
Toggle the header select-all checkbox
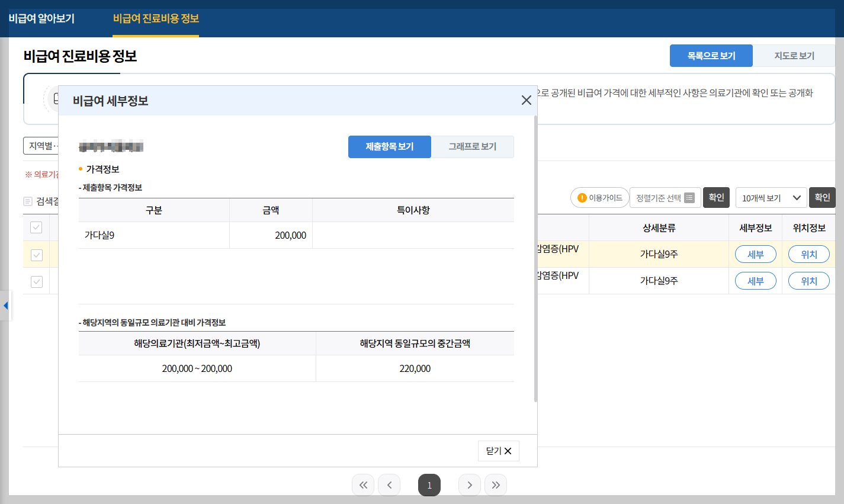click(x=37, y=227)
